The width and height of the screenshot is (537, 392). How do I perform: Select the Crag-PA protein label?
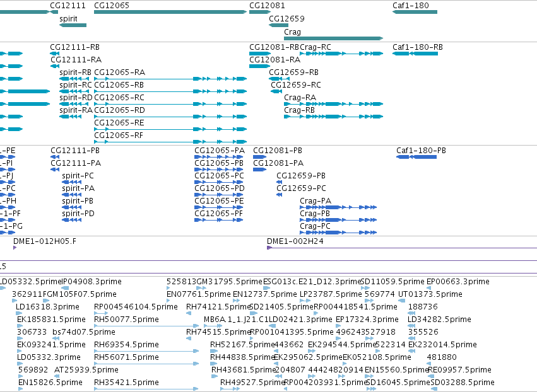[x=316, y=201]
